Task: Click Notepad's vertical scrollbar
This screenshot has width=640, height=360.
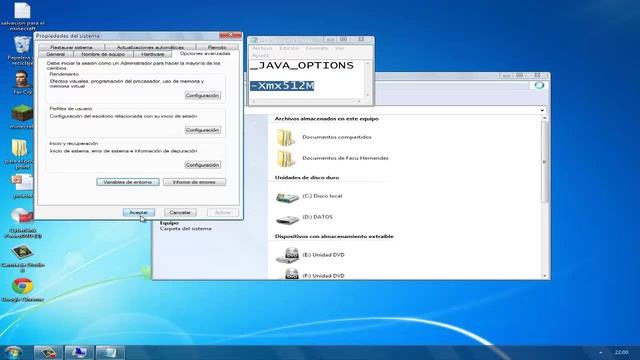Action: [x=368, y=79]
